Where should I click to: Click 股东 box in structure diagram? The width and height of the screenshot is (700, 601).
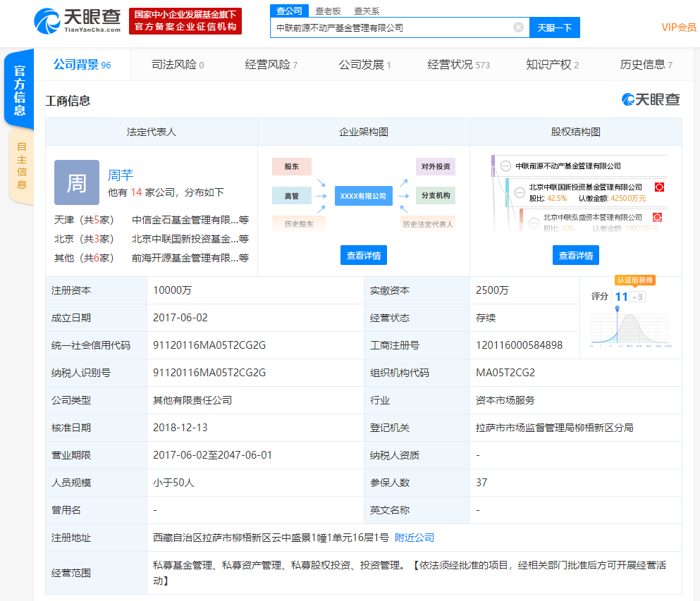pyautogui.click(x=292, y=166)
